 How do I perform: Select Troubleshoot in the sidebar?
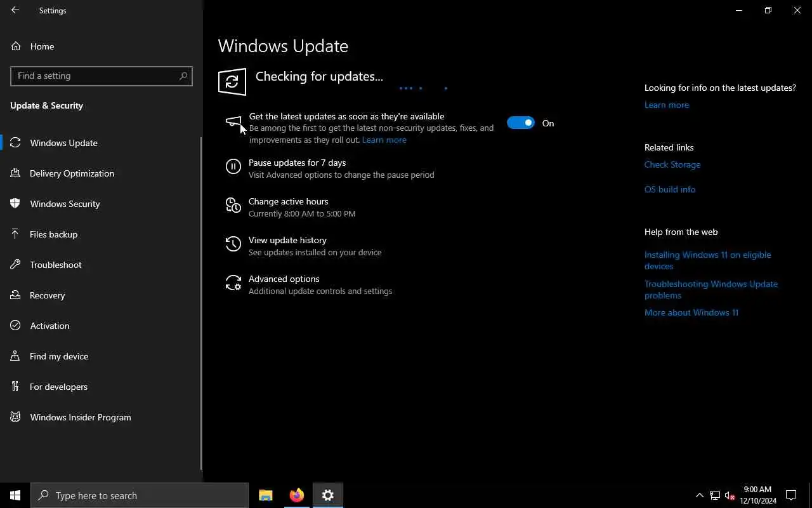point(101,265)
